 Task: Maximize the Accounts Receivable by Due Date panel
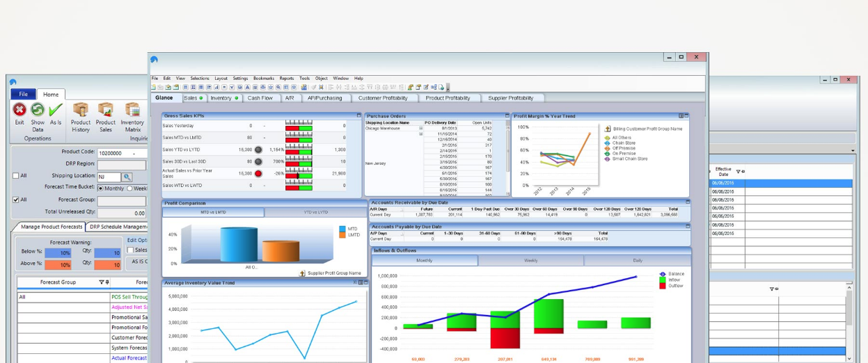coord(688,202)
